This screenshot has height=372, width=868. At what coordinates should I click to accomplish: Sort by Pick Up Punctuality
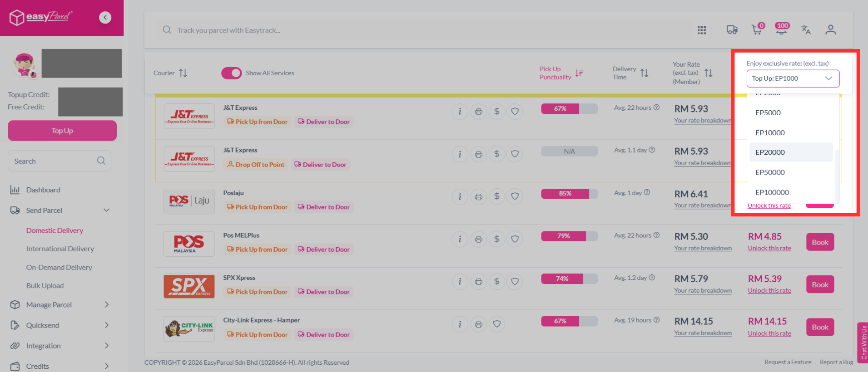pos(579,73)
